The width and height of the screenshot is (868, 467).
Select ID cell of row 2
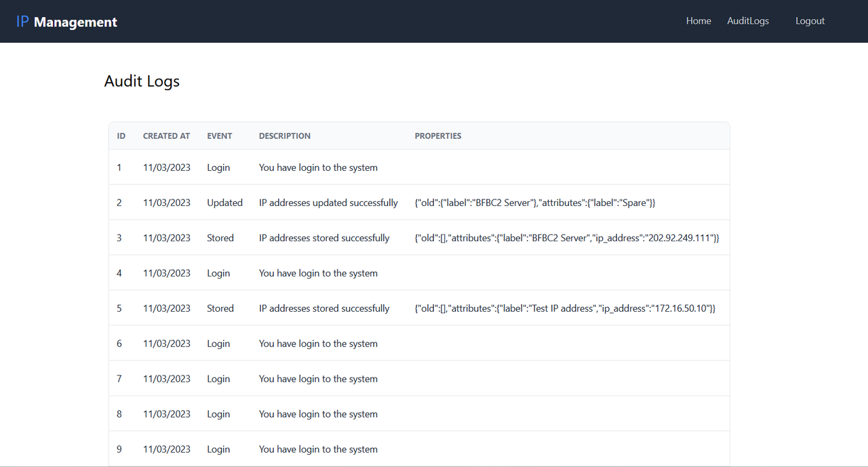pos(119,203)
